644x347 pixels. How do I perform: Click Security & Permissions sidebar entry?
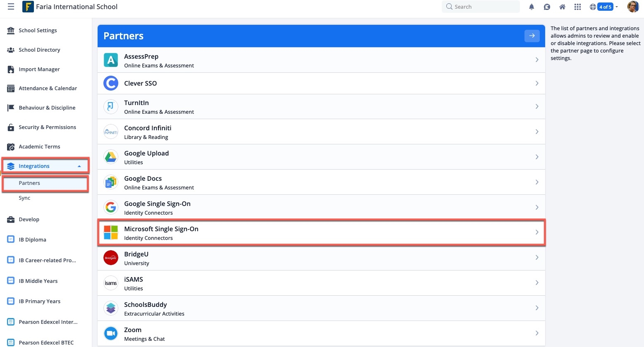click(x=47, y=127)
